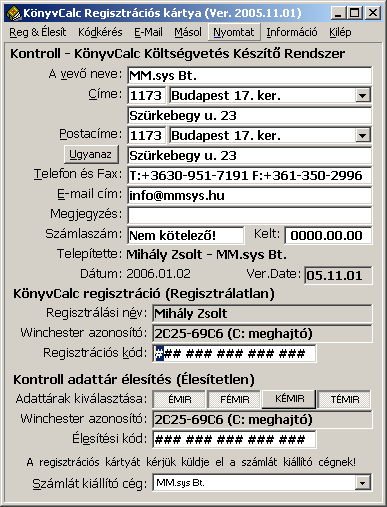387x507 pixels.
Task: Click the Ver.Date field 05.11.01
Action: click(x=338, y=275)
